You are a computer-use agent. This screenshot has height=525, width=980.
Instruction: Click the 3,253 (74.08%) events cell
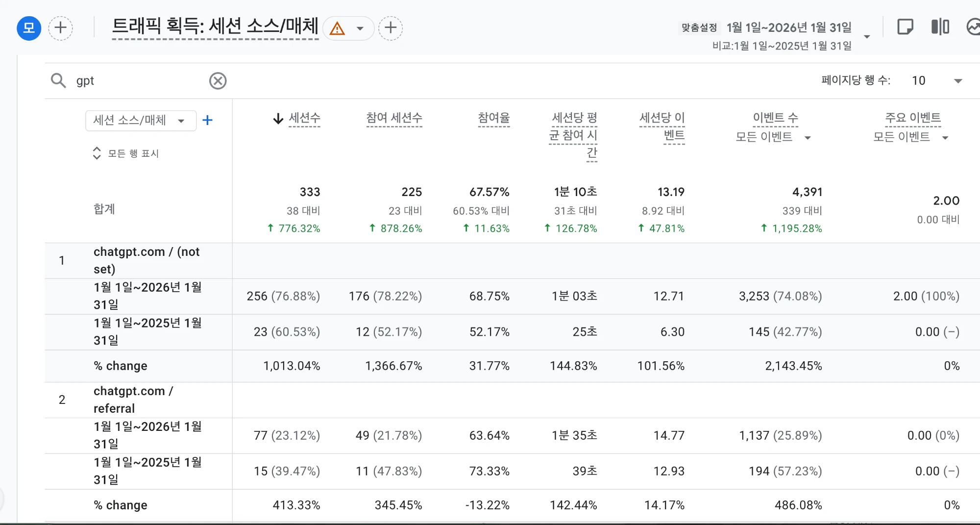tap(781, 296)
